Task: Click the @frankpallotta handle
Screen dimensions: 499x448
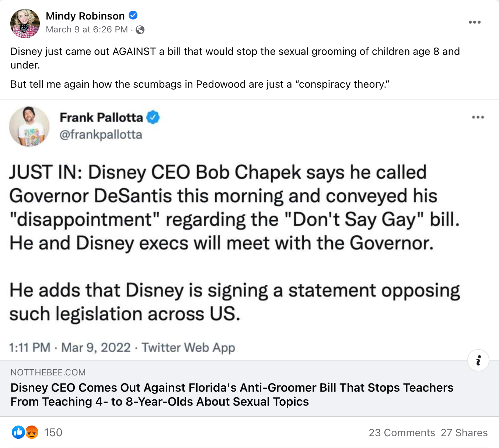Action: point(101,134)
